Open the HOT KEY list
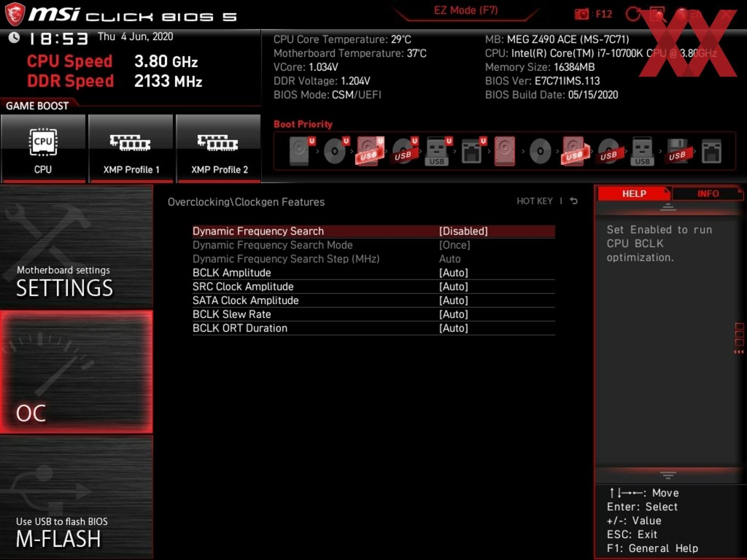This screenshot has width=747, height=560. [534, 201]
